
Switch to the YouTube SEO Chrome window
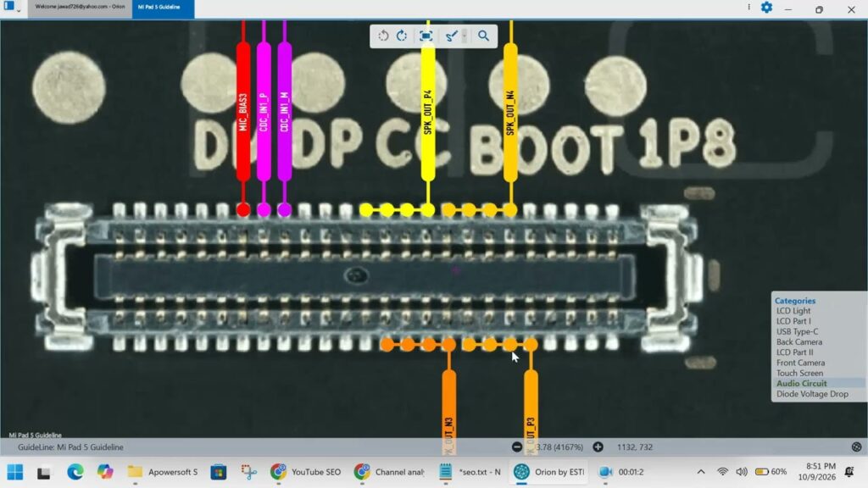click(x=305, y=472)
